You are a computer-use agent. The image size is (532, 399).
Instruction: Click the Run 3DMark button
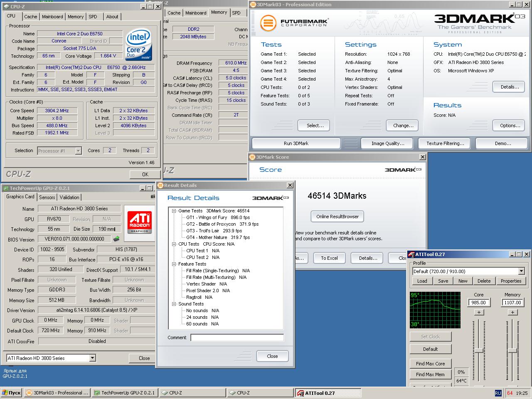point(296,143)
